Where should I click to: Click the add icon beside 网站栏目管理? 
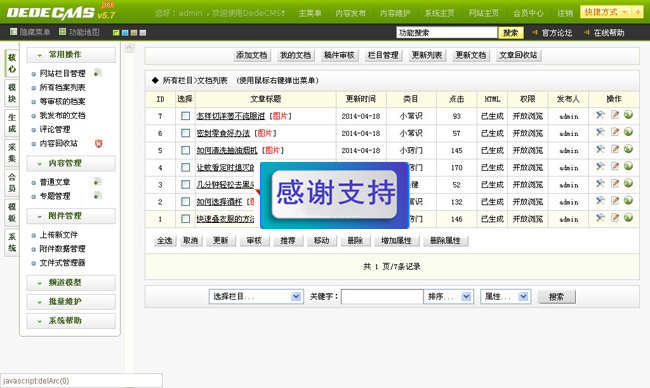(x=98, y=73)
